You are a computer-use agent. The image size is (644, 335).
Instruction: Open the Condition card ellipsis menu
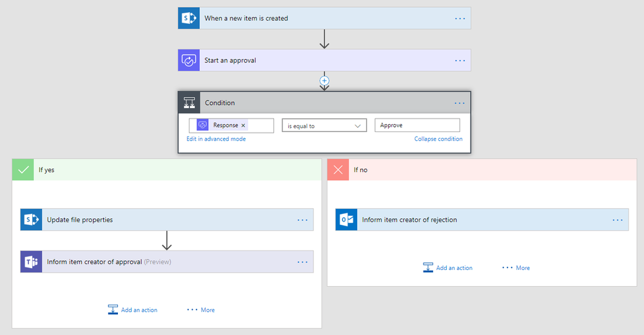459,103
